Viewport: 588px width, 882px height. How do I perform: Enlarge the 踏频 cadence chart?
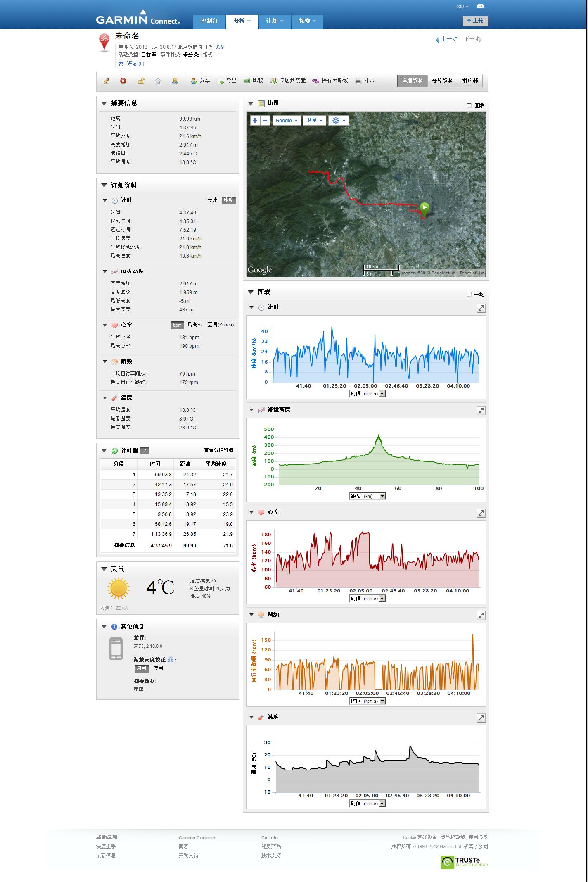(481, 616)
